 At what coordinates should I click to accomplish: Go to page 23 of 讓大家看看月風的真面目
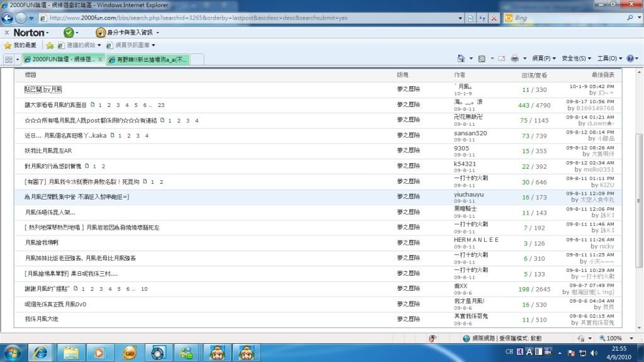[161, 105]
